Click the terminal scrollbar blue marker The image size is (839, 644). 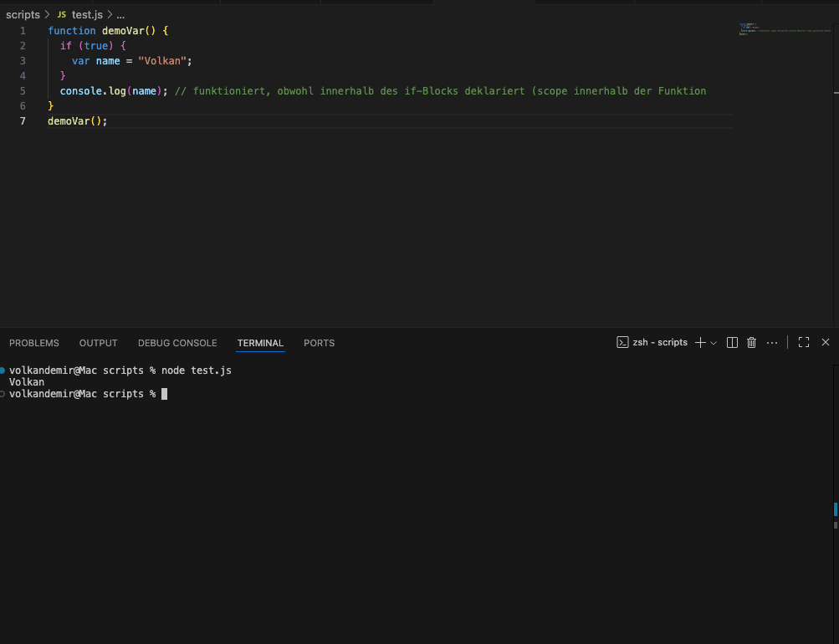coord(836,509)
